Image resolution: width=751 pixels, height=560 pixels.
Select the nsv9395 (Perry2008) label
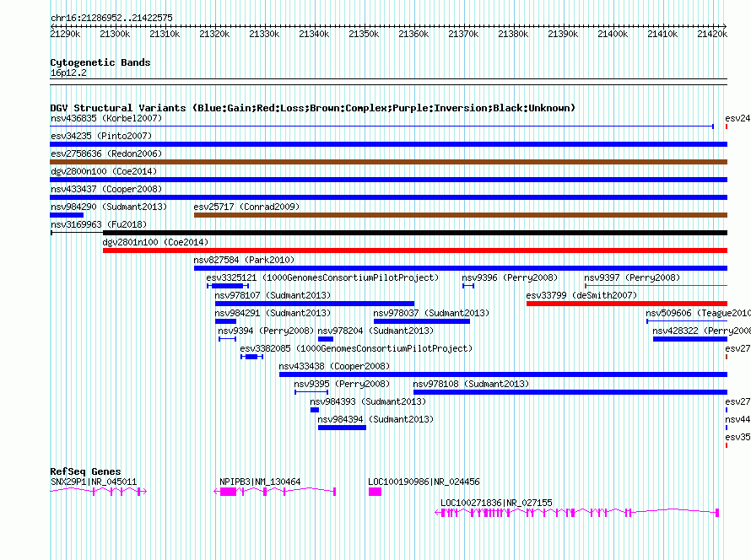[x=342, y=384]
